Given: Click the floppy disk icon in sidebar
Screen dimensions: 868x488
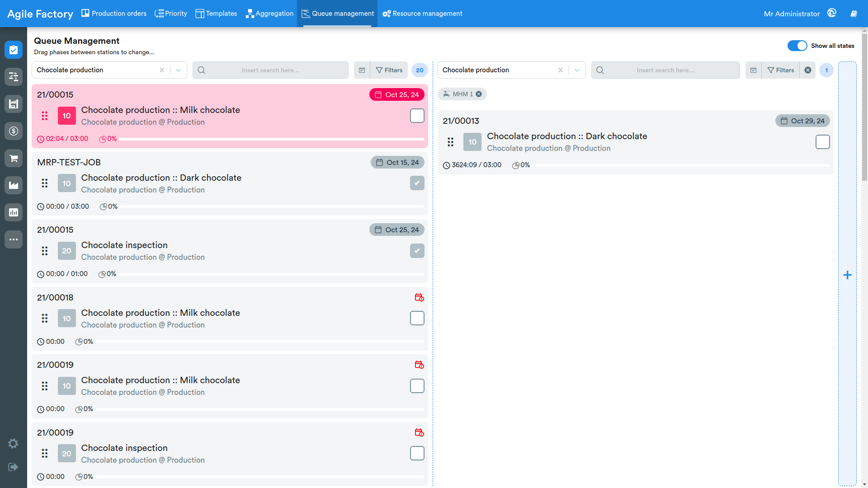Looking at the screenshot, I should [x=14, y=104].
